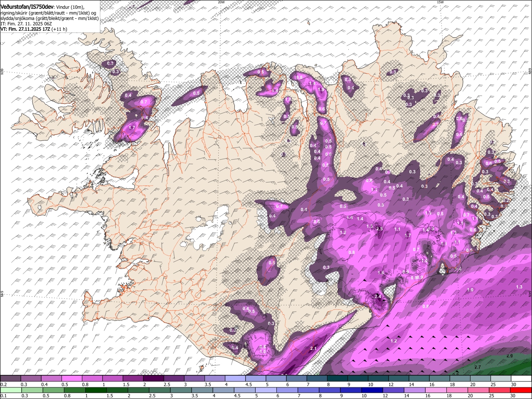
Task: Click the 1–1.5 darkest green swatch, lower legend row
Action: (x=96, y=390)
